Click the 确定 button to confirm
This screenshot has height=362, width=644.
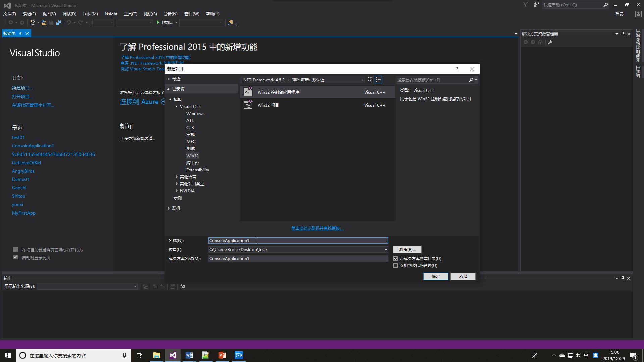pyautogui.click(x=435, y=276)
